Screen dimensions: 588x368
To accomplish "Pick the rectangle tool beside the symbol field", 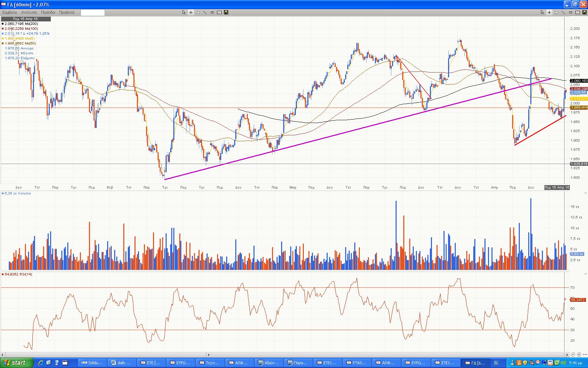I will pyautogui.click(x=198, y=12).
